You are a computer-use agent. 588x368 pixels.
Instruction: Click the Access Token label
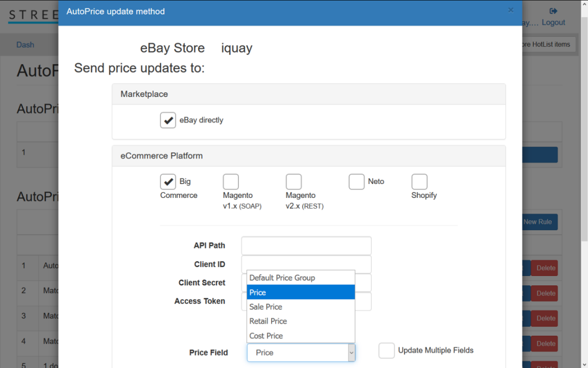(x=199, y=301)
